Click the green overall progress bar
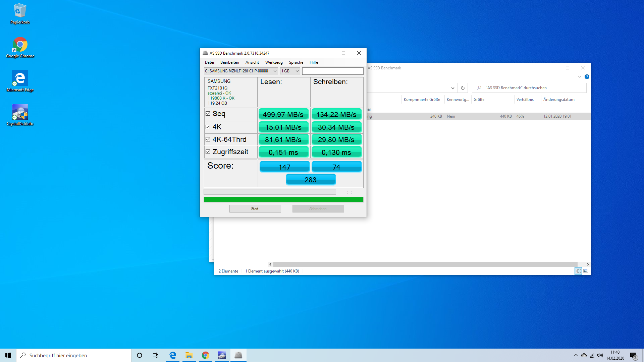This screenshot has width=644, height=362. pyautogui.click(x=283, y=200)
